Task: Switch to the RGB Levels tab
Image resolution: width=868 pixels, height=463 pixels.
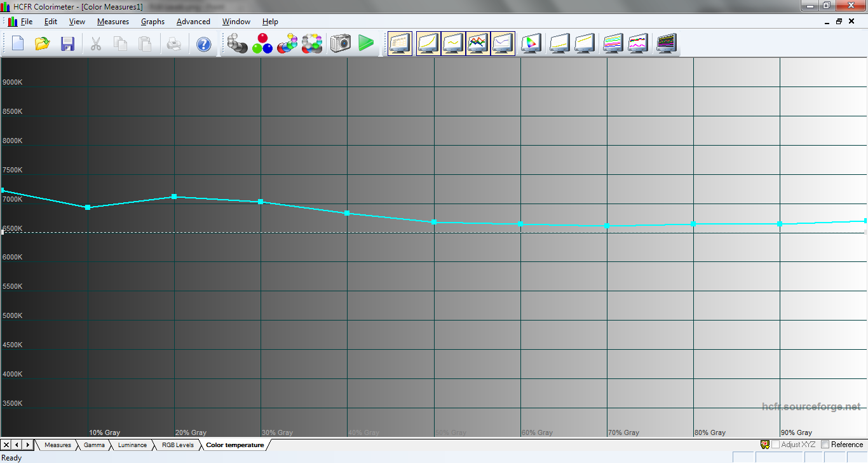Action: (178, 445)
